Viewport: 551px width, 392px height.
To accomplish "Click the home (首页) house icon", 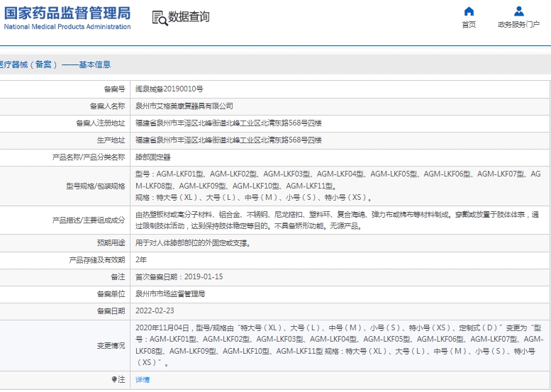I will click(x=469, y=11).
